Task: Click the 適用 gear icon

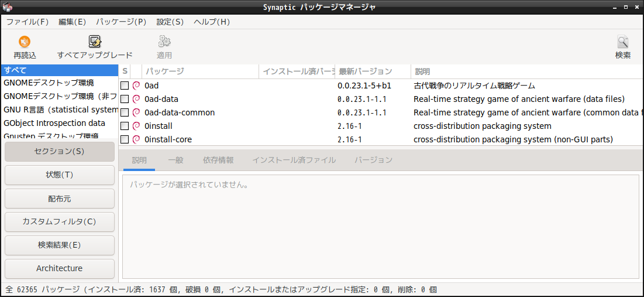Action: (x=164, y=42)
